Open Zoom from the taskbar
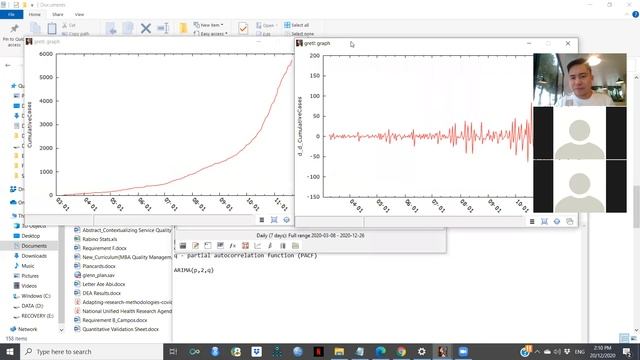 (x=463, y=351)
